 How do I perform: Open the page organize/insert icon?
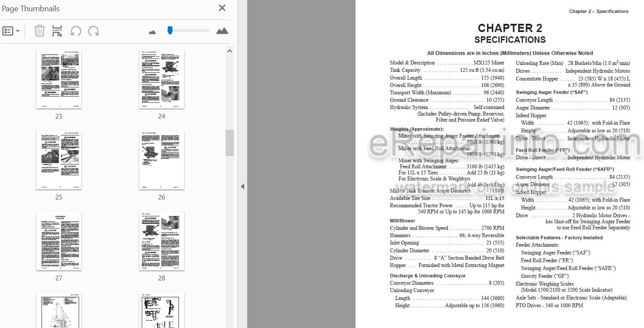tap(57, 31)
